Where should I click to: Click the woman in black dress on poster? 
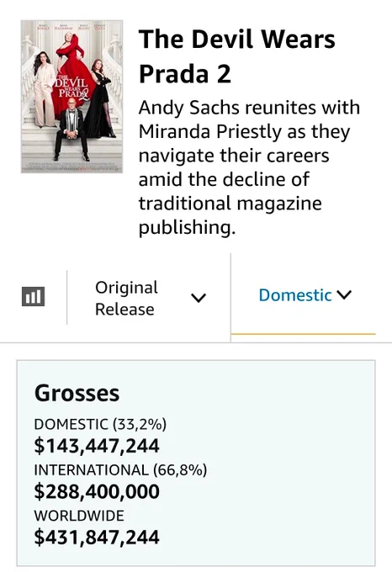coord(100,98)
